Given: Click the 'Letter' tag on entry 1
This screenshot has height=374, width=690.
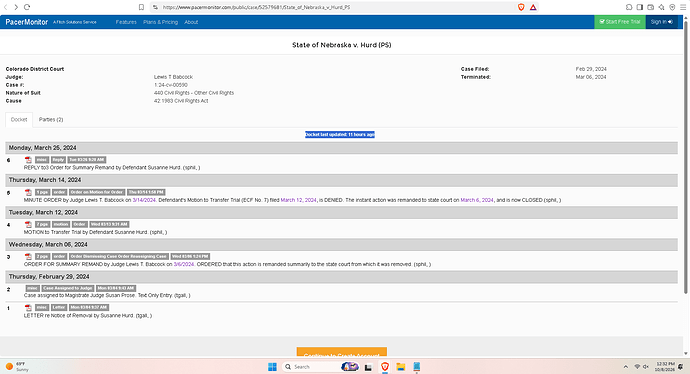Looking at the screenshot, I should [59, 308].
